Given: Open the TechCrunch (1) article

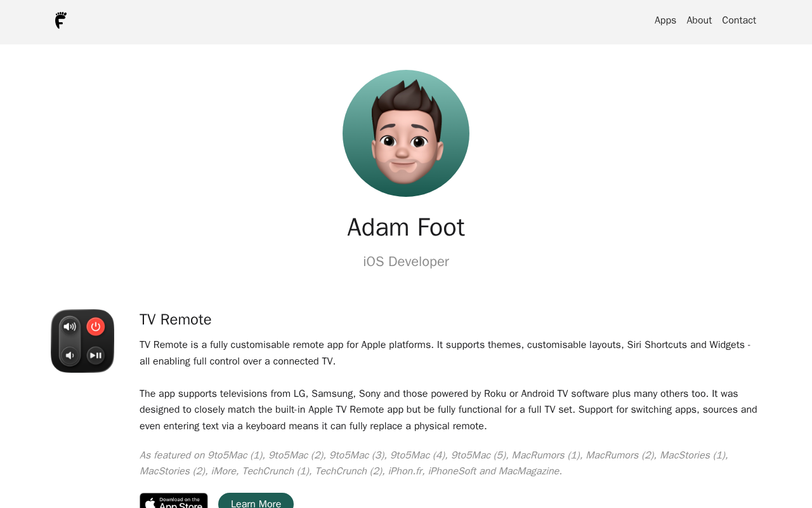Looking at the screenshot, I should (276, 471).
